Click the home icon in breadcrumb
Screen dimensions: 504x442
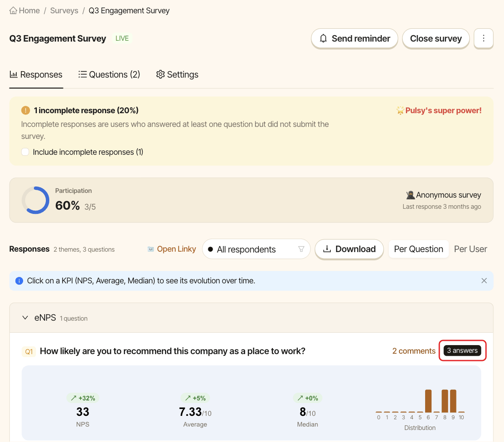pos(13,11)
